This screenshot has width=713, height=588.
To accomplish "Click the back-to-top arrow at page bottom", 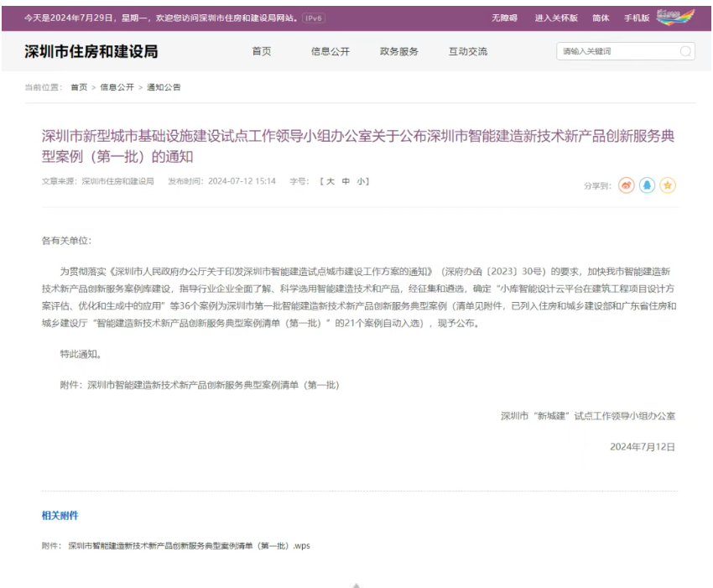I will 356,585.
